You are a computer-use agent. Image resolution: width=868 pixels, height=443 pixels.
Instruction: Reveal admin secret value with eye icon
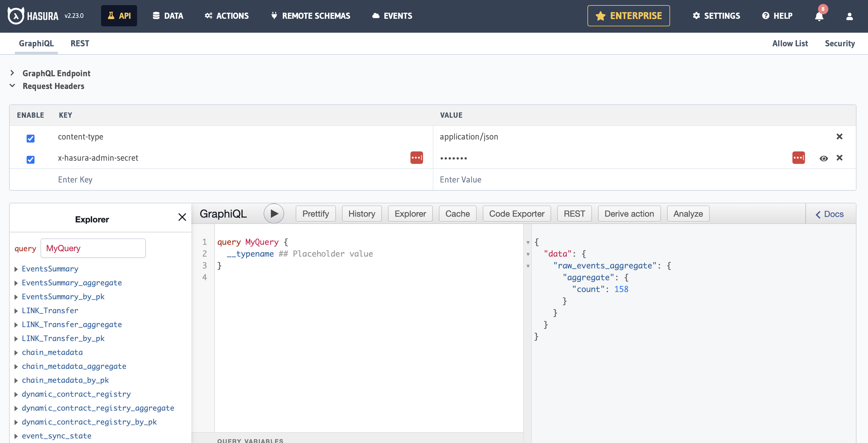pos(824,158)
